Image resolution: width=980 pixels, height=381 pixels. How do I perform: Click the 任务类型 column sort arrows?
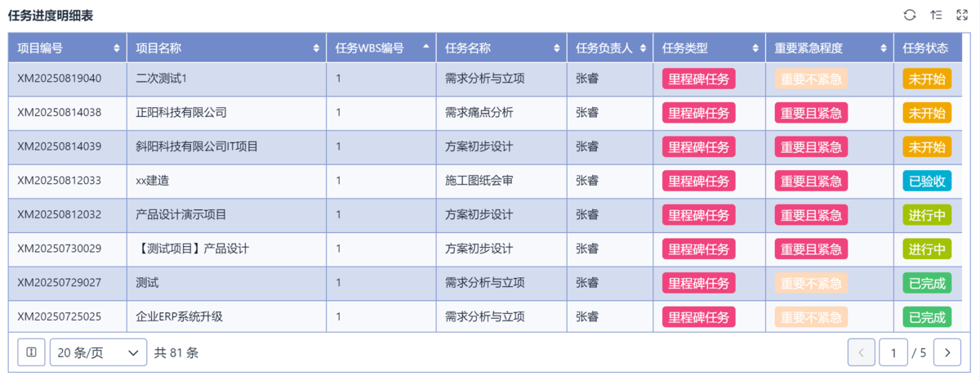coord(756,48)
